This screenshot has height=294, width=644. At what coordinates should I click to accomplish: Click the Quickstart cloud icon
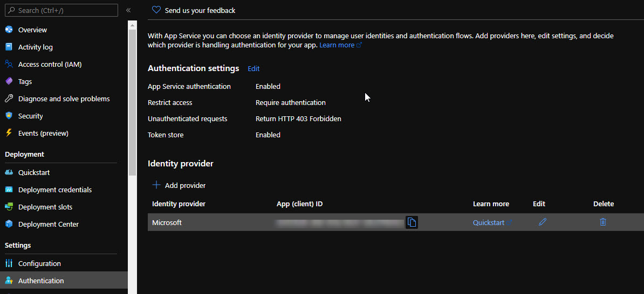9,172
